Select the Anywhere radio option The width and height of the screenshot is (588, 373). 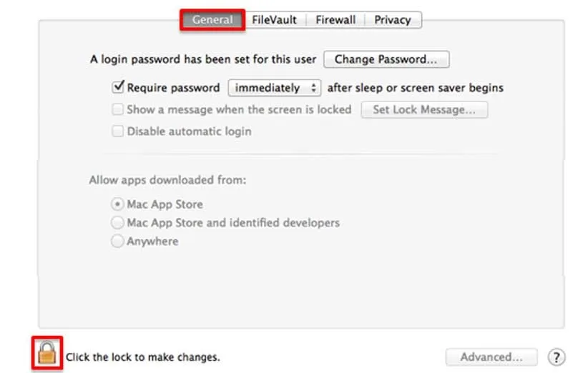pos(117,242)
